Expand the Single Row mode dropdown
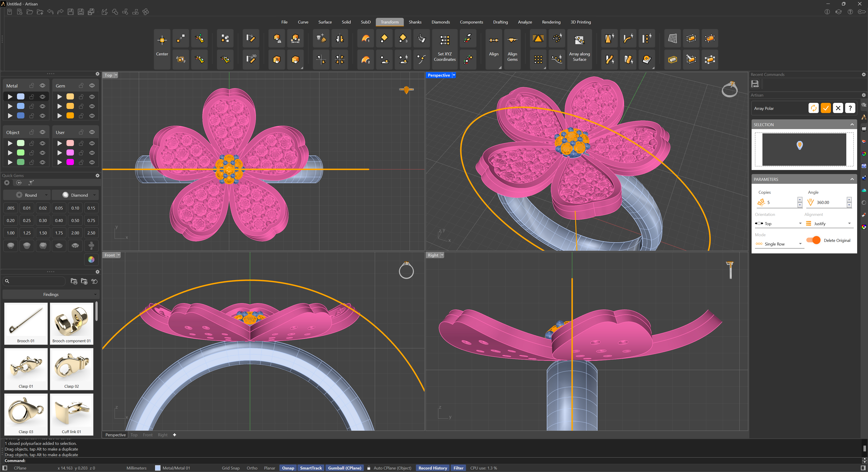The image size is (868, 472). [778, 244]
